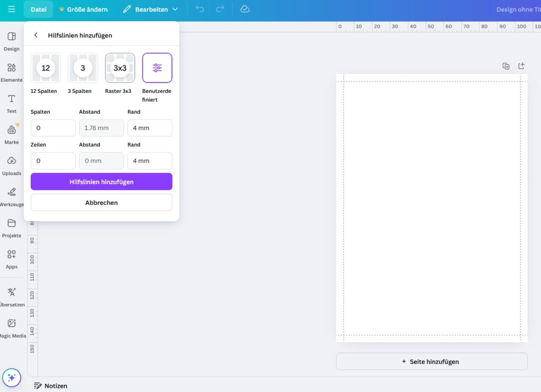This screenshot has width=541, height=392.
Task: Expand the Bearbeiten dropdown
Action: click(150, 10)
